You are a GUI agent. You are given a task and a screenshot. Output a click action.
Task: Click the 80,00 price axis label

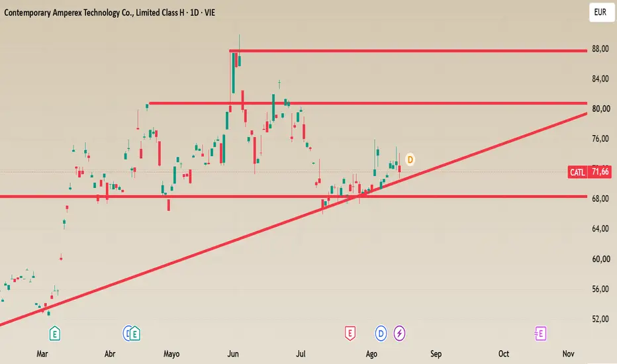click(x=600, y=109)
